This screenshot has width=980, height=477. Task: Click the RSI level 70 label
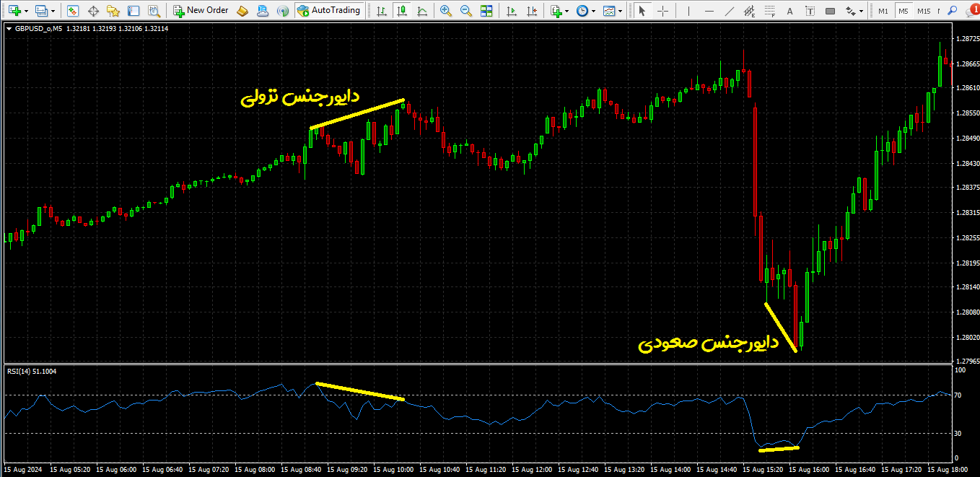click(959, 395)
